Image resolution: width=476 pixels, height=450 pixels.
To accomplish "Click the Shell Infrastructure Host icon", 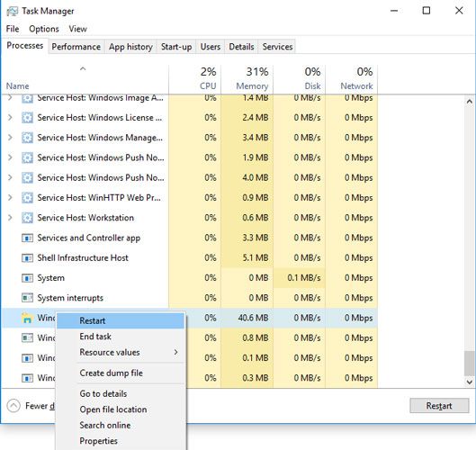I will tap(27, 257).
